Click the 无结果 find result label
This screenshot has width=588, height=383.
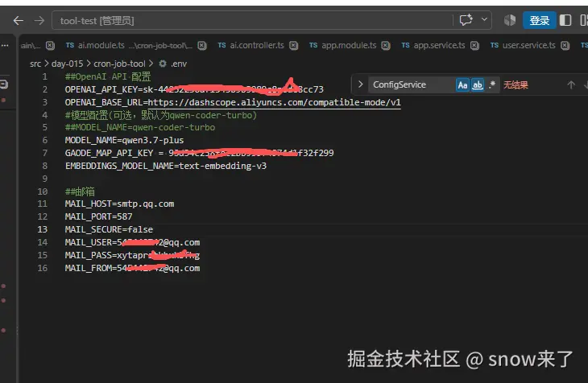(516, 85)
